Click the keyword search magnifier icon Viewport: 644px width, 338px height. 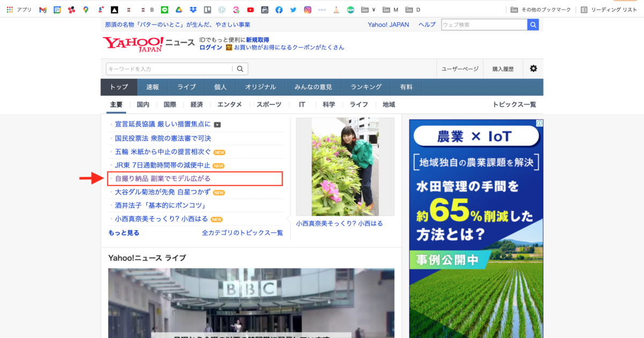pyautogui.click(x=240, y=69)
